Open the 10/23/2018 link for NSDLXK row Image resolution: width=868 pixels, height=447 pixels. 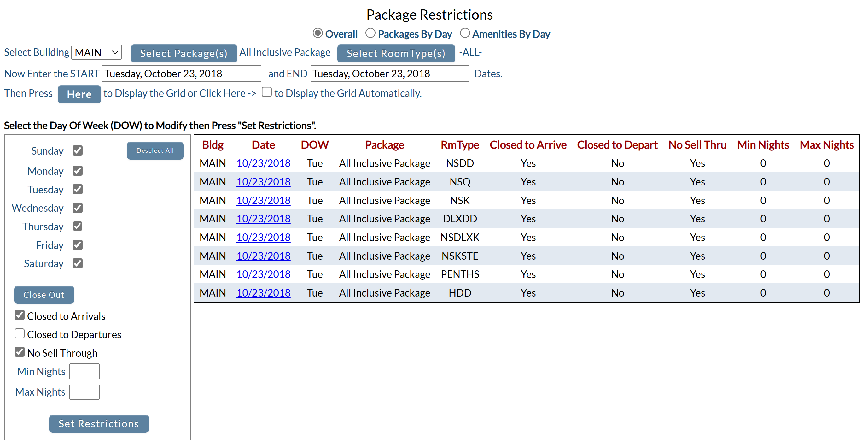[263, 237]
